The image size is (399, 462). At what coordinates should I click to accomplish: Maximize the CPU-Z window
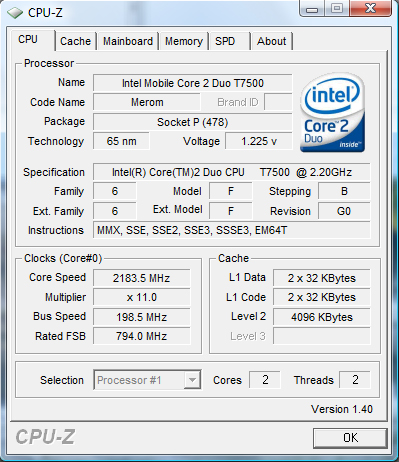coord(337,8)
